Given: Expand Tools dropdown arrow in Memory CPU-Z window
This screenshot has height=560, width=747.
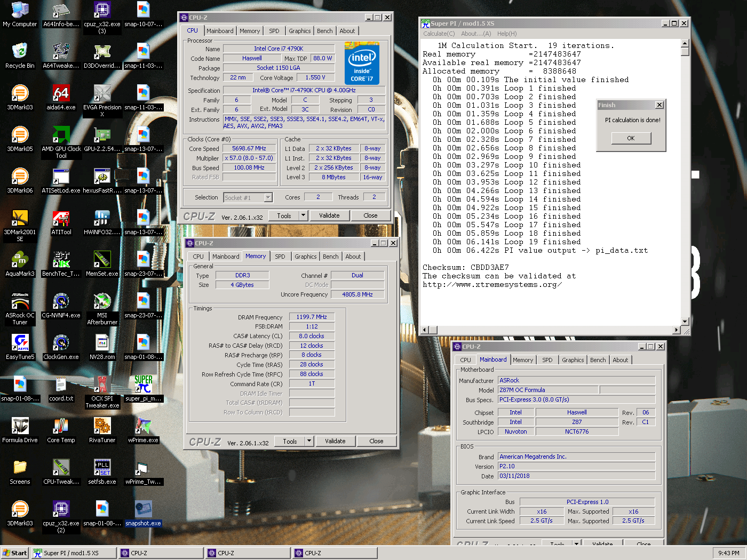Looking at the screenshot, I should 309,441.
